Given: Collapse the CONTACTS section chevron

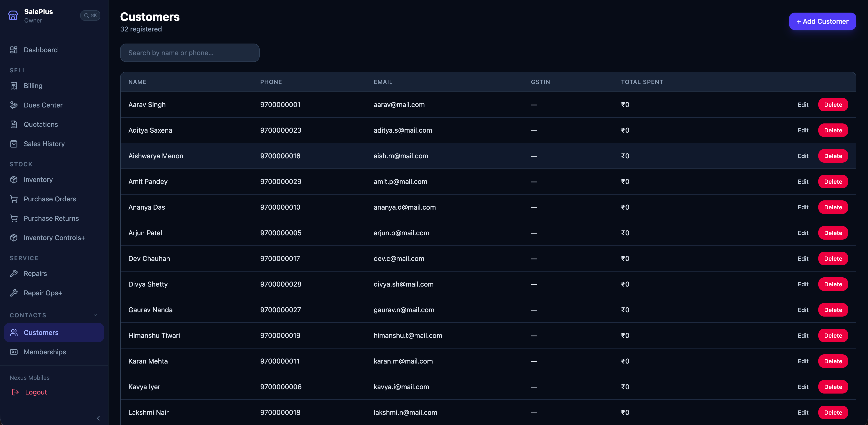Looking at the screenshot, I should 95,315.
